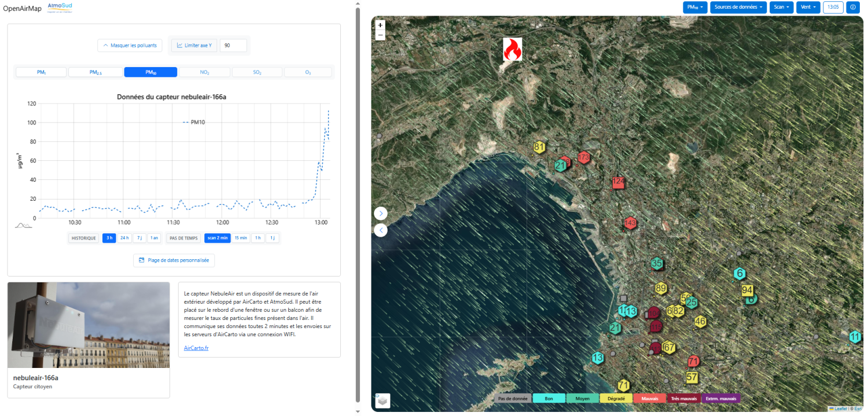868x416 pixels.
Task: Click the right-pointing chevron on the map edge
Action: coord(380,213)
